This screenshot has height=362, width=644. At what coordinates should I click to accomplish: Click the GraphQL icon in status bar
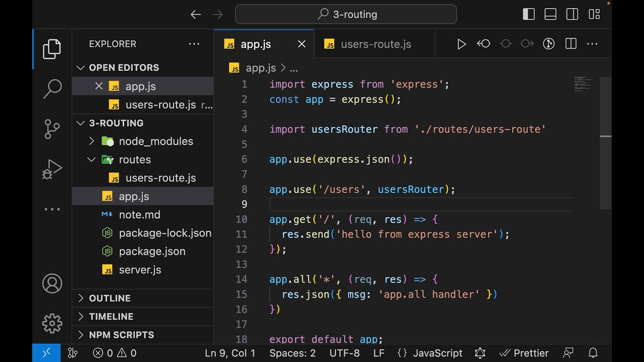[x=480, y=353]
